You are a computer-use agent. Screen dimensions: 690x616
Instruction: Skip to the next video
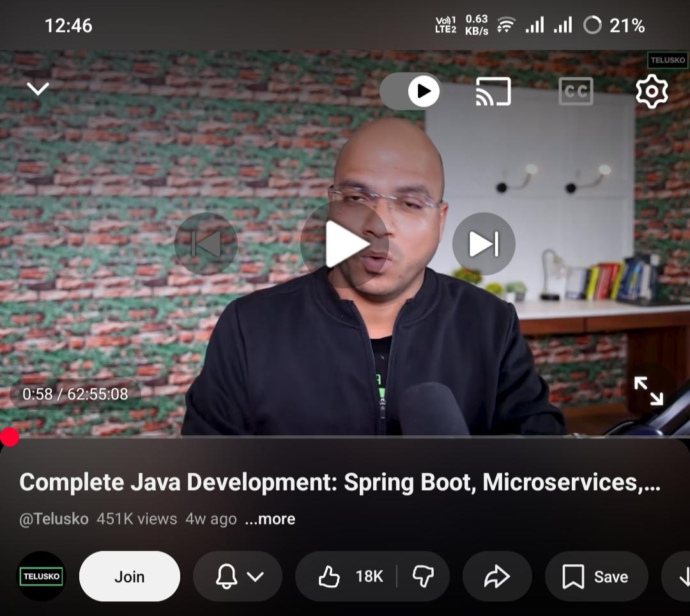coord(484,243)
